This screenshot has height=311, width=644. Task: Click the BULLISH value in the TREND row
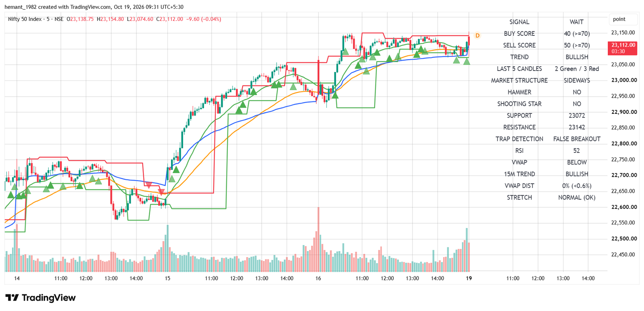pyautogui.click(x=576, y=57)
